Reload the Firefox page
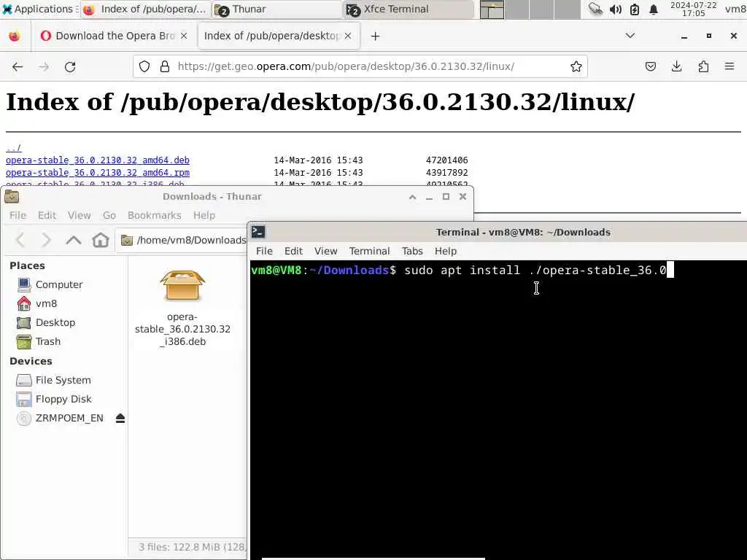The width and height of the screenshot is (747, 560). point(70,66)
